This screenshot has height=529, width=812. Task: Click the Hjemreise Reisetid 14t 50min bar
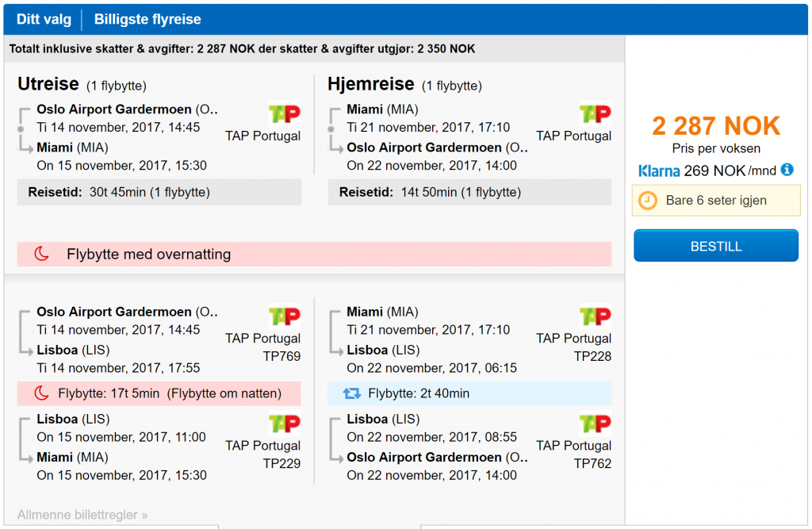pyautogui.click(x=469, y=192)
